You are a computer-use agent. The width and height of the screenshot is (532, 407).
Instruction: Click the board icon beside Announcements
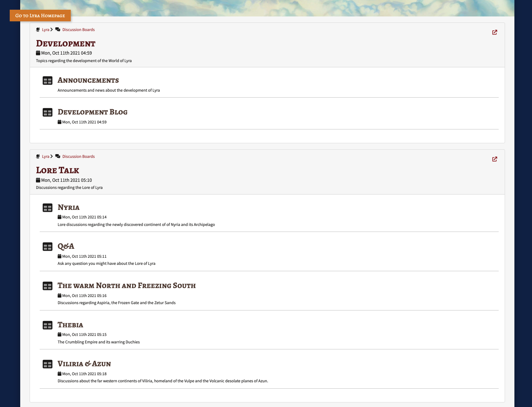[48, 81]
